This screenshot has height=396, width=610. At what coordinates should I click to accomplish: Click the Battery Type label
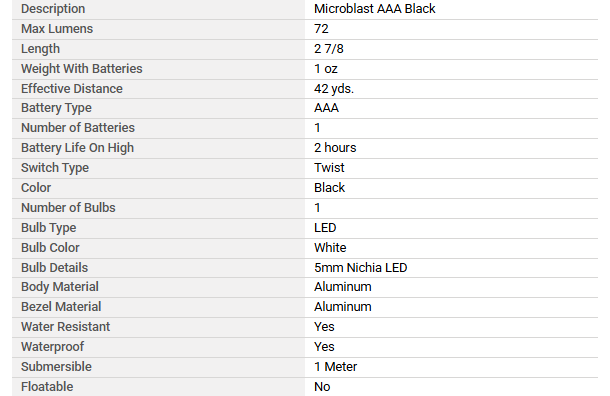pos(56,108)
